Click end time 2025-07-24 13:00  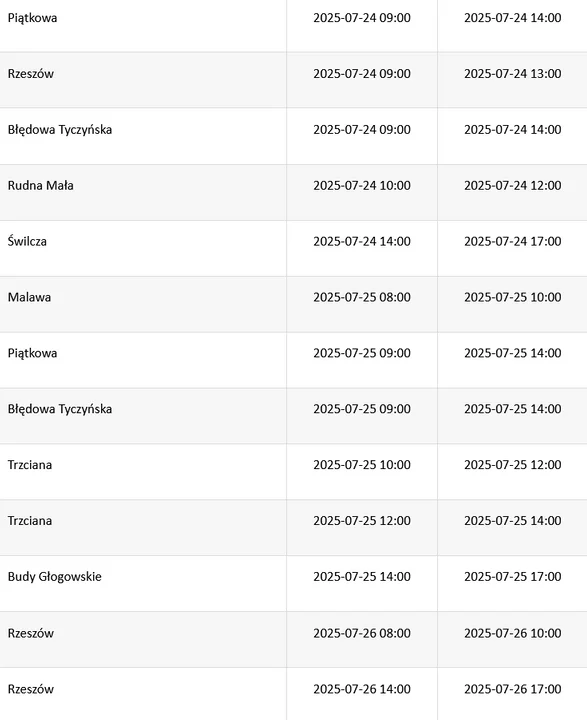point(513,73)
